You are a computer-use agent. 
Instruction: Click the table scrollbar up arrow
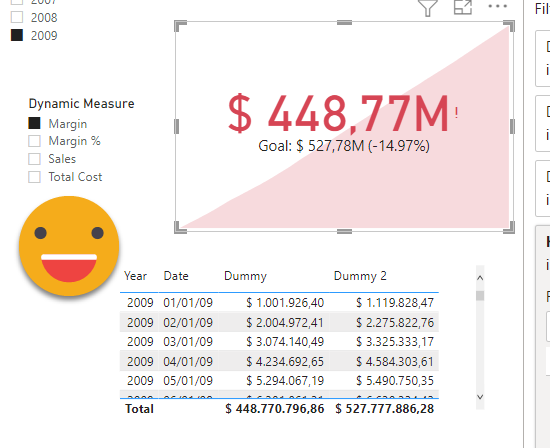pos(480,278)
